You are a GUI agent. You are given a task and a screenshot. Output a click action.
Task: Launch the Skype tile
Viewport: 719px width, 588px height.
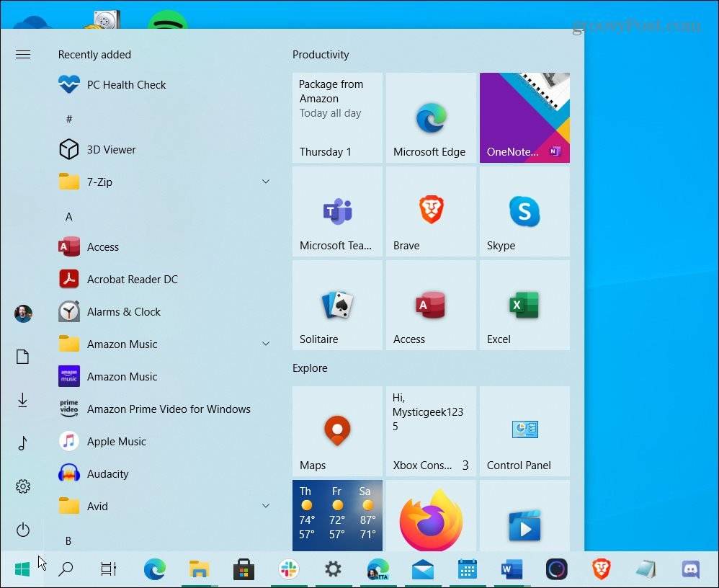(524, 211)
